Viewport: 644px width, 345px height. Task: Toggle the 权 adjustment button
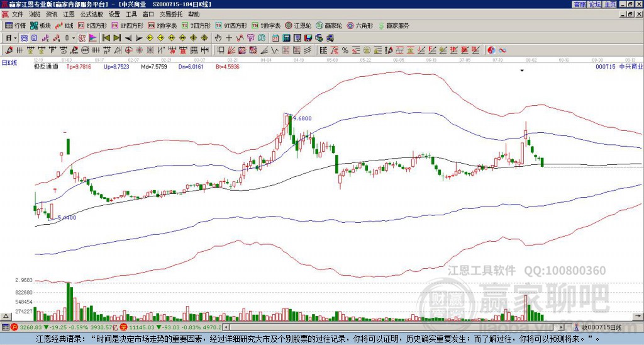tap(82, 38)
